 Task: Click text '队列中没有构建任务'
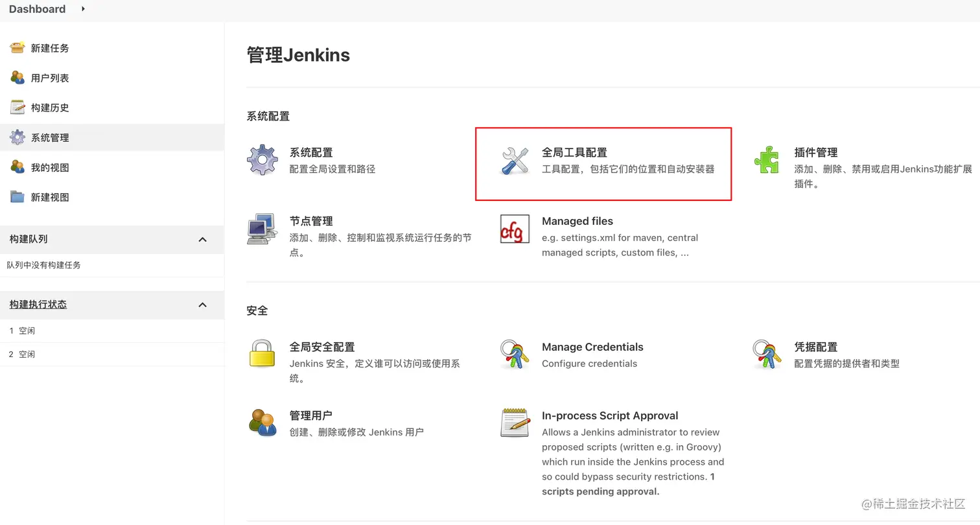click(44, 265)
